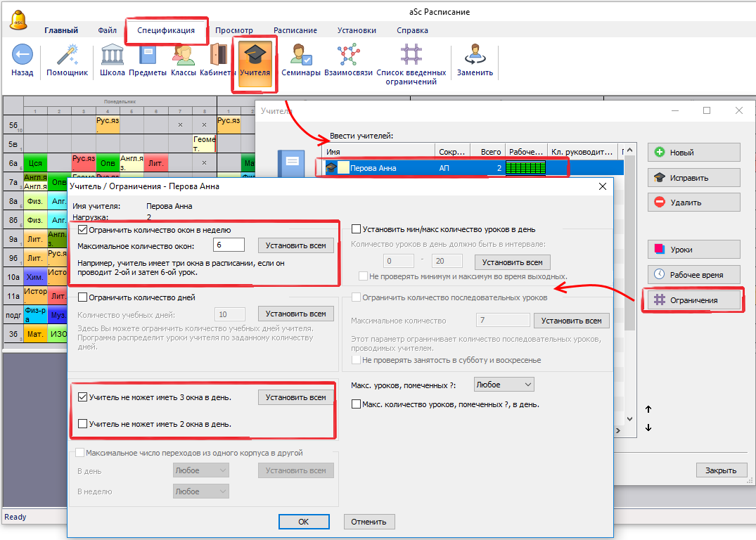
Task: Uncheck Ограничить количество окон в неделю
Action: click(84, 230)
